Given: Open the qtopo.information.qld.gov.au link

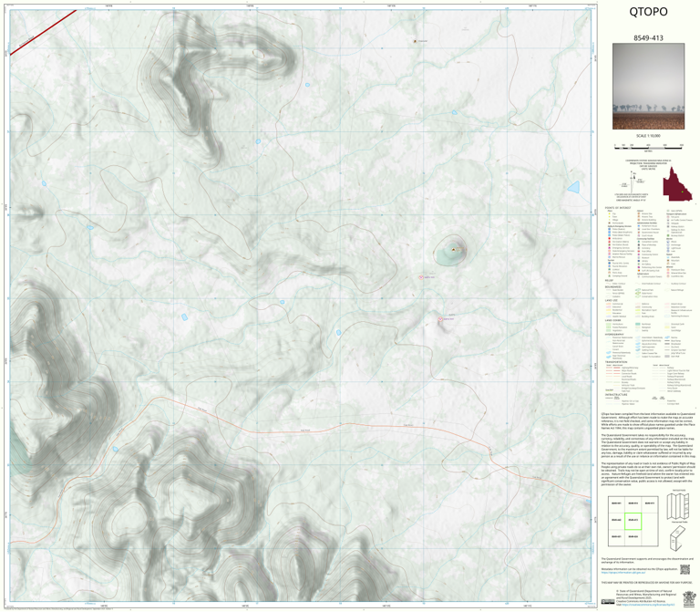Looking at the screenshot, I should [x=623, y=572].
